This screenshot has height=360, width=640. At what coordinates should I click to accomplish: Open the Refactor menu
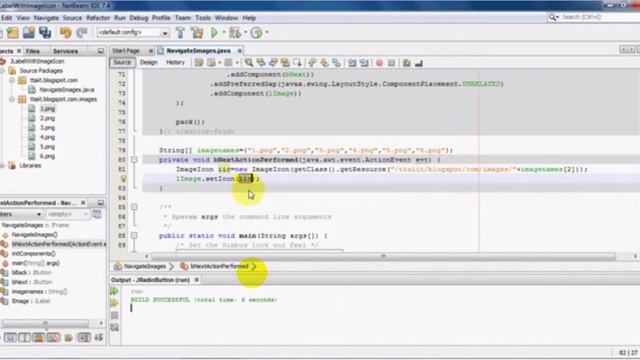tap(98, 18)
